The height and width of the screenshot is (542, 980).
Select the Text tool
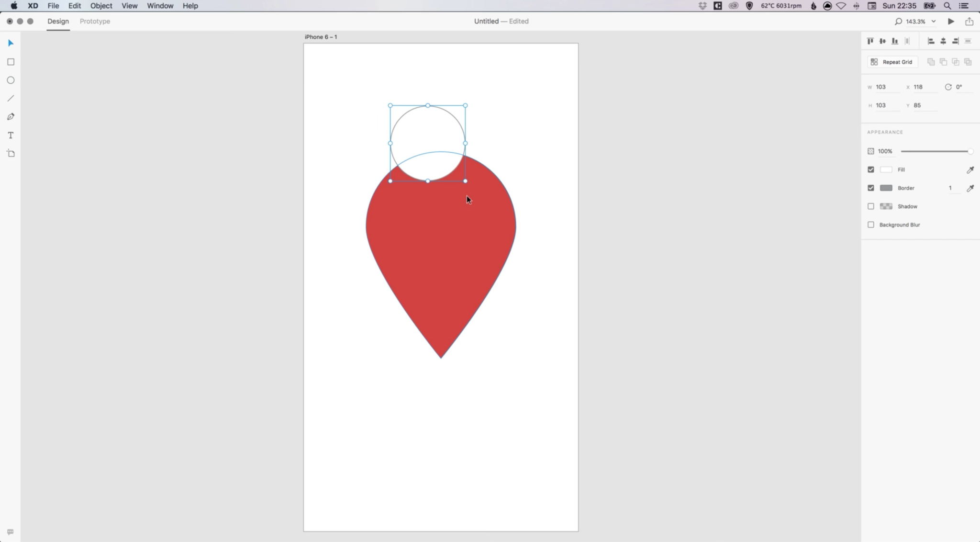[11, 135]
